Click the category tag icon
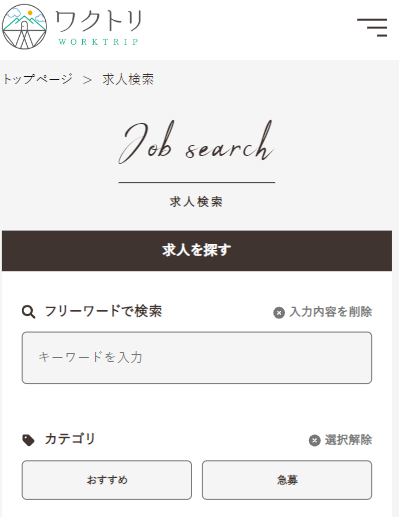Viewport: 399px width, 517px height. pos(28,440)
